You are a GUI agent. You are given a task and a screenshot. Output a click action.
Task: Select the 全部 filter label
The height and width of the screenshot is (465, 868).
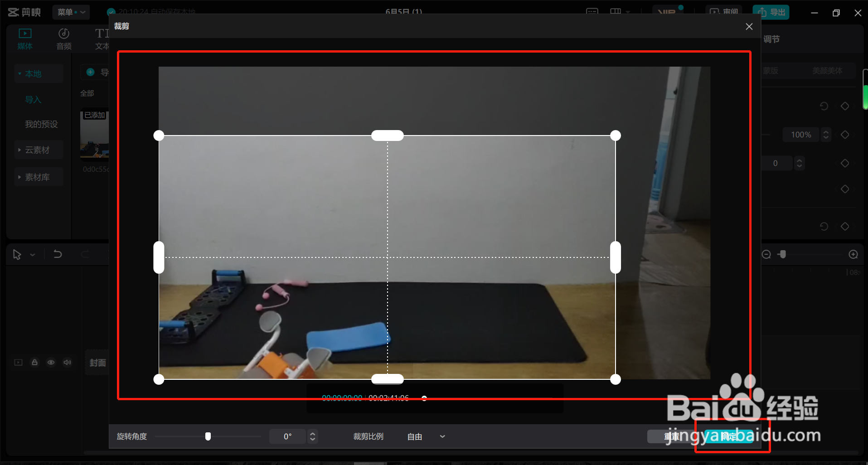point(87,93)
